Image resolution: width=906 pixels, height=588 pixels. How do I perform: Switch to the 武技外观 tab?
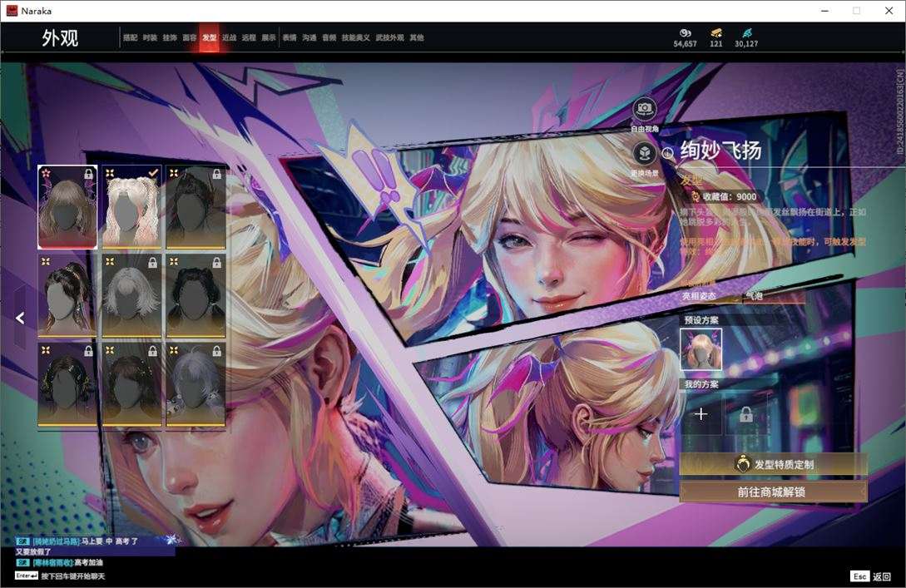[x=389, y=37]
